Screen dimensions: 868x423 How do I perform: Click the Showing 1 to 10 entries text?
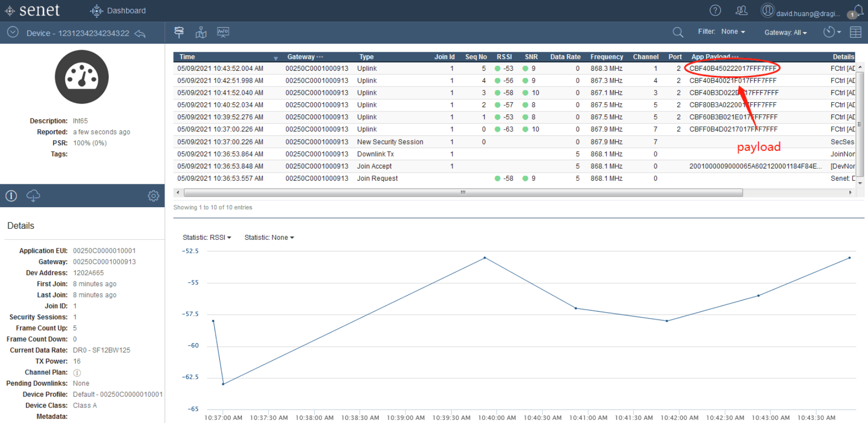(213, 207)
